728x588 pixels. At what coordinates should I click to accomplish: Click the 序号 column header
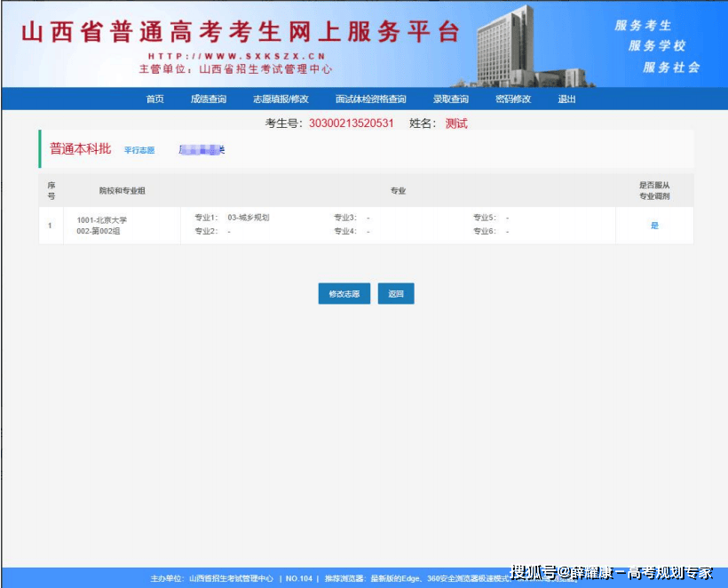point(51,190)
